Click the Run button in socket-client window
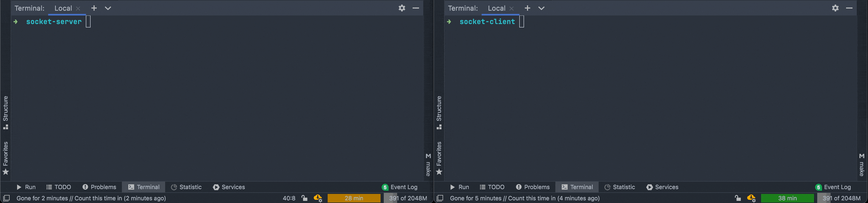The height and width of the screenshot is (203, 868). pyautogui.click(x=459, y=187)
